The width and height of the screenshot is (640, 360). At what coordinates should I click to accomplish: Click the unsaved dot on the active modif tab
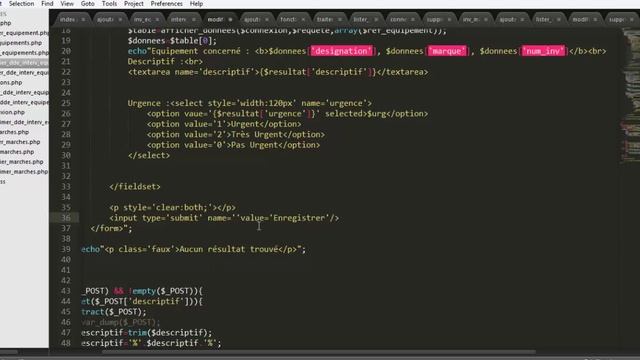pos(230,20)
